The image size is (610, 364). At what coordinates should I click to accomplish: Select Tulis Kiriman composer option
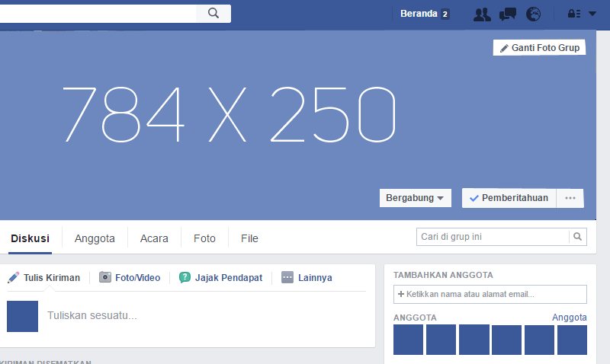coord(44,277)
